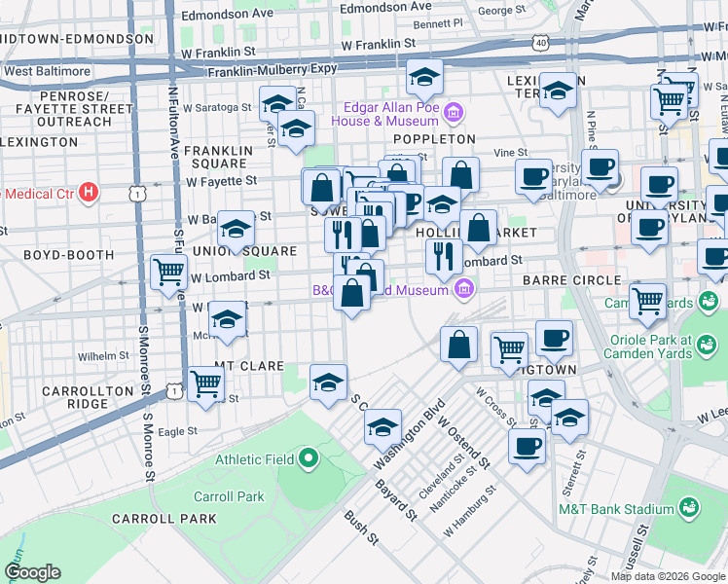Click the W Cross St street label
Image resolution: width=728 pixels, height=584 pixels.
(x=496, y=408)
